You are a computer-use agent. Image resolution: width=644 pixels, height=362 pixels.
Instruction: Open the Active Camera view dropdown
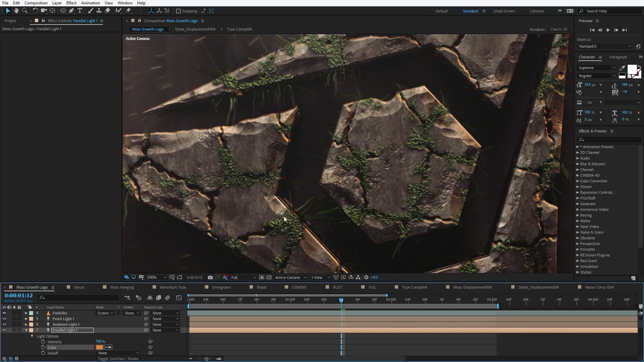pyautogui.click(x=290, y=278)
